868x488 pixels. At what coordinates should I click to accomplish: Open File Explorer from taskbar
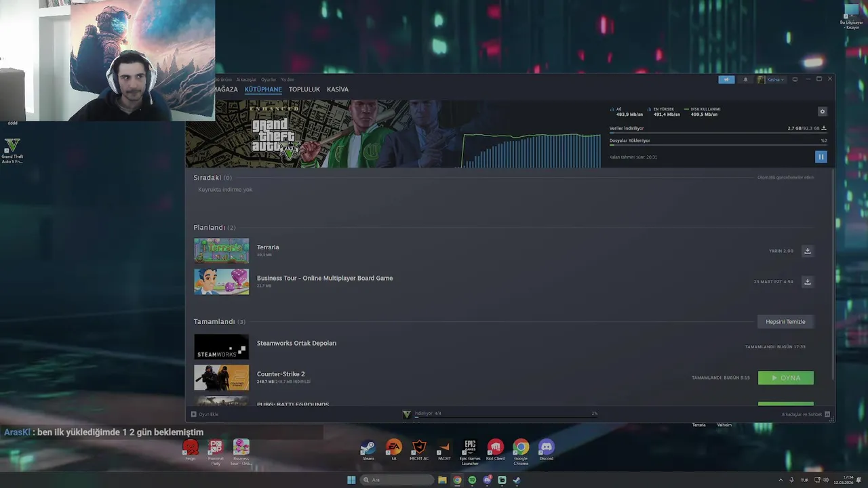coord(442,480)
